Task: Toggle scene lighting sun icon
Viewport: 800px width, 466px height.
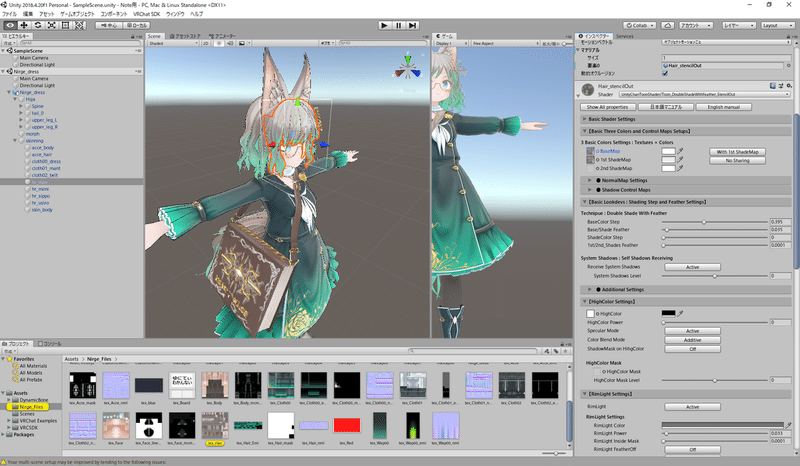Action: pos(218,43)
